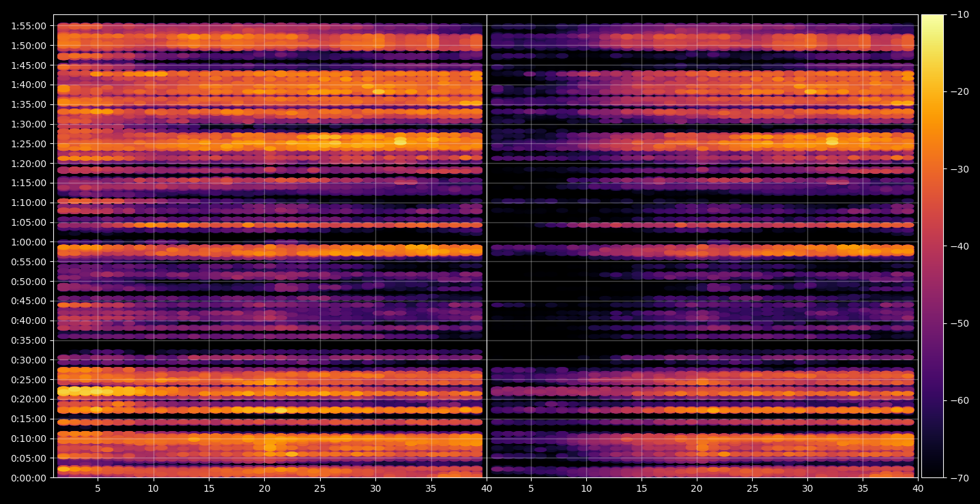Click x-axis tick 5 under right heatmap
Screen dimensions: 980x504
[530, 488]
